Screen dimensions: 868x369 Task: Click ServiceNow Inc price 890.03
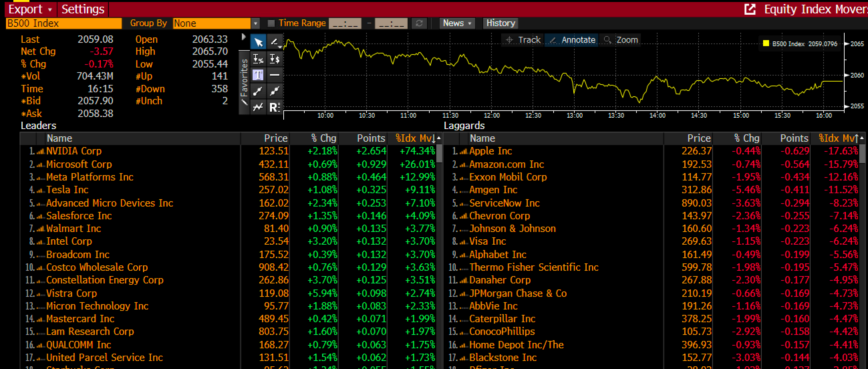tap(697, 203)
